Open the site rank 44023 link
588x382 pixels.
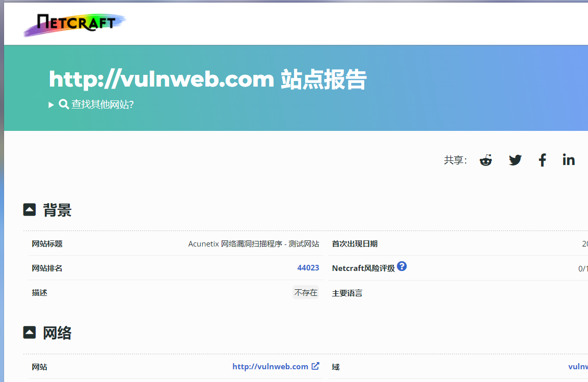[308, 268]
